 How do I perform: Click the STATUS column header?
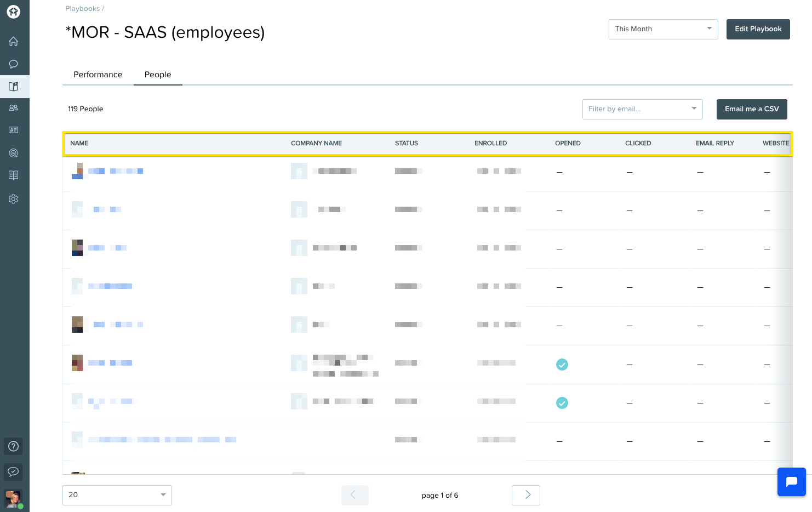(x=407, y=144)
